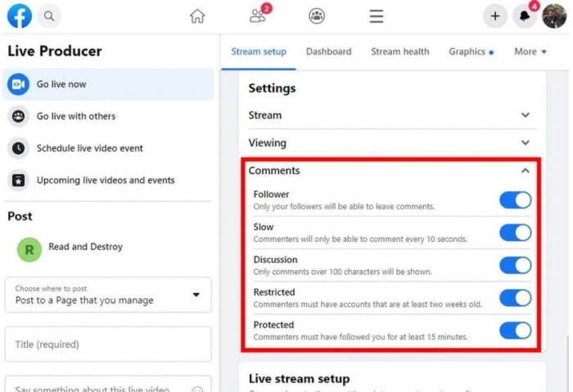Image resolution: width=573 pixels, height=392 pixels.
Task: Toggle the Protected comments setting
Action: (515, 331)
